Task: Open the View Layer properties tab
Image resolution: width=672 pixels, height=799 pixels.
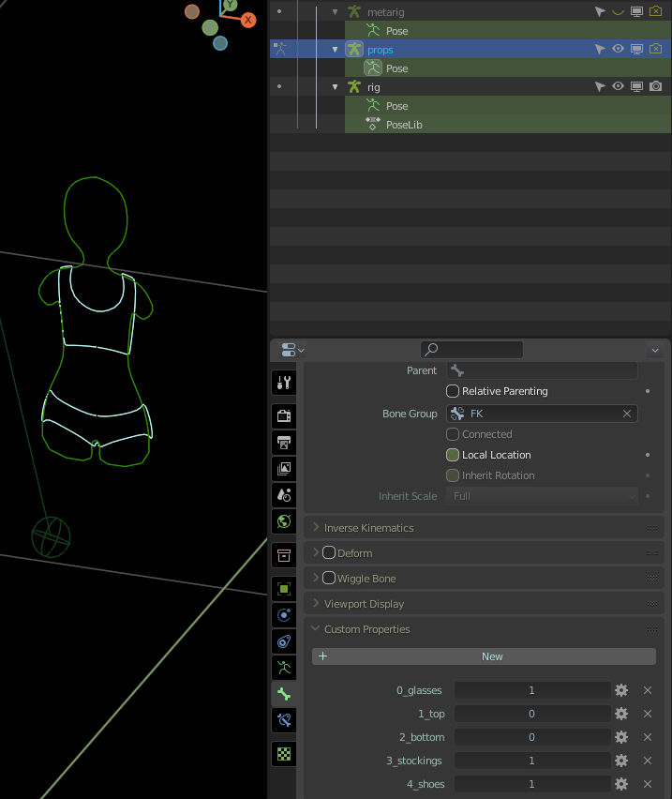Action: [285, 468]
